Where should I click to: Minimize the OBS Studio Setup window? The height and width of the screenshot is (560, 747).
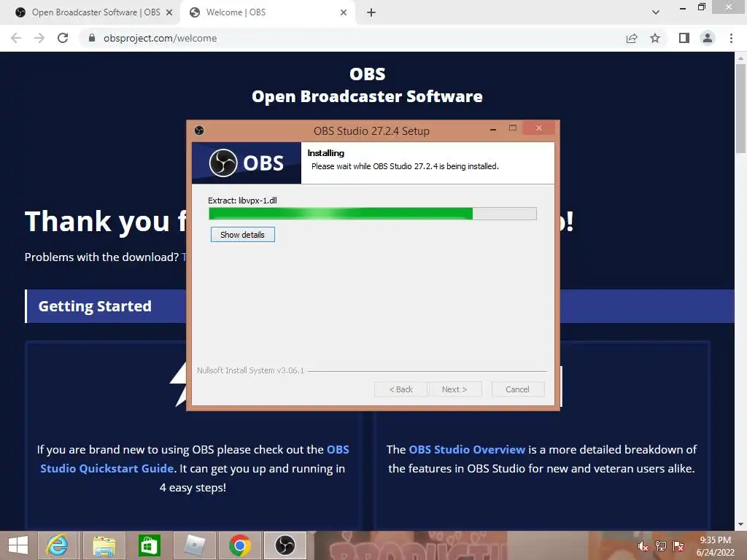click(x=493, y=129)
